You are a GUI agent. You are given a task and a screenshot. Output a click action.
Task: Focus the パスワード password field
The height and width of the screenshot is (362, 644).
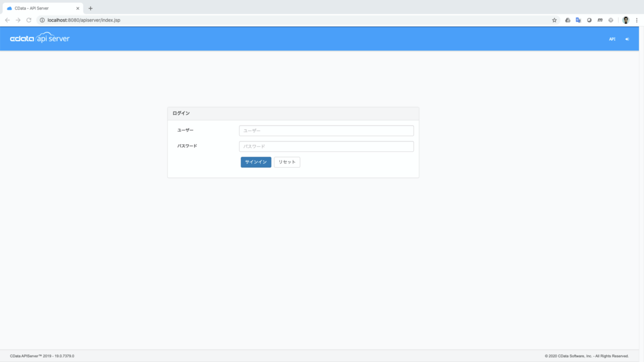pyautogui.click(x=326, y=146)
